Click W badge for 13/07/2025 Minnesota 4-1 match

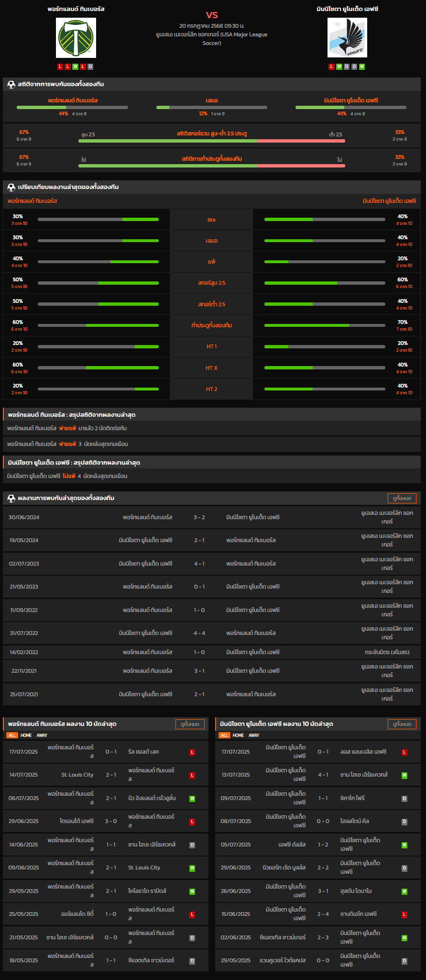pyautogui.click(x=404, y=775)
